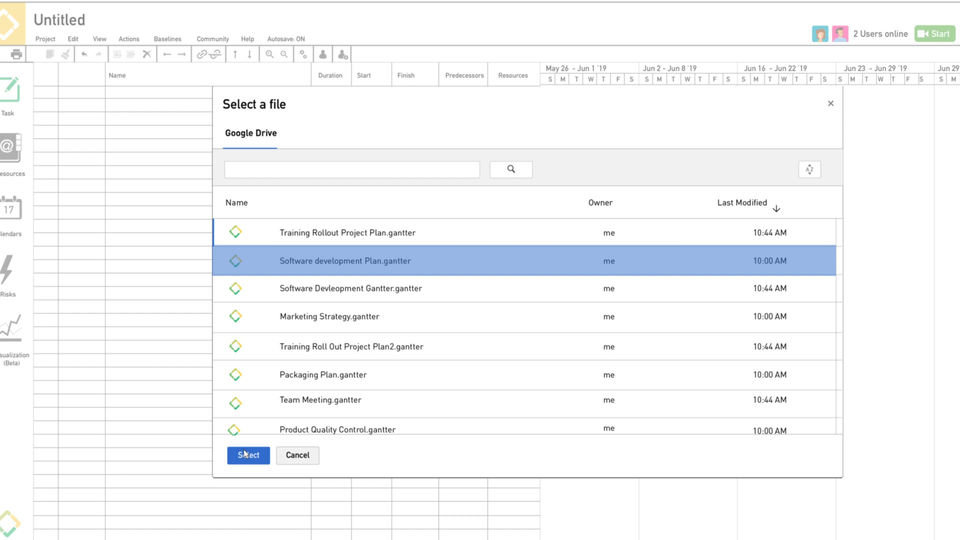Open the Task view in the sidebar
This screenshot has height=540, width=960.
pos(9,91)
